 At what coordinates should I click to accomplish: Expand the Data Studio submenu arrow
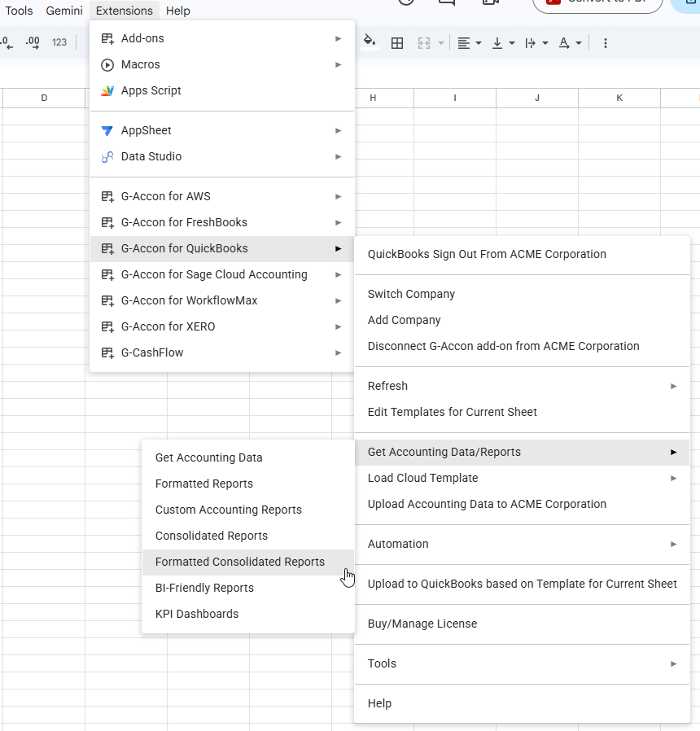[339, 156]
